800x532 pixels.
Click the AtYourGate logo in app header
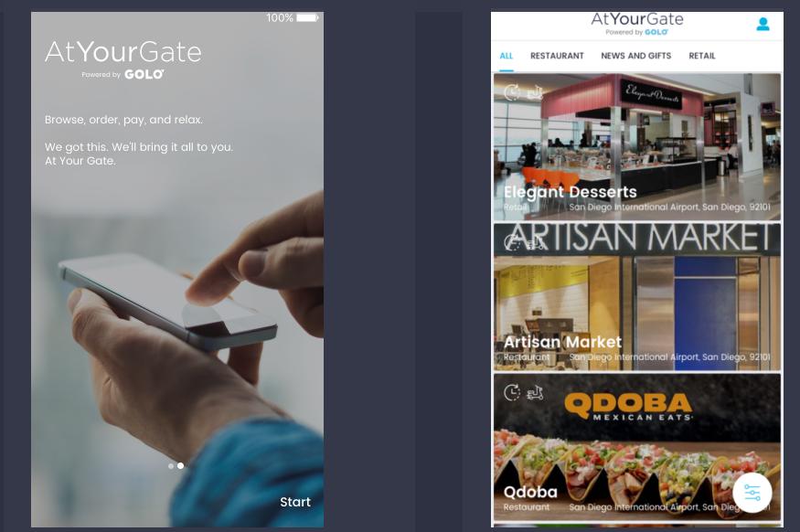(636, 24)
